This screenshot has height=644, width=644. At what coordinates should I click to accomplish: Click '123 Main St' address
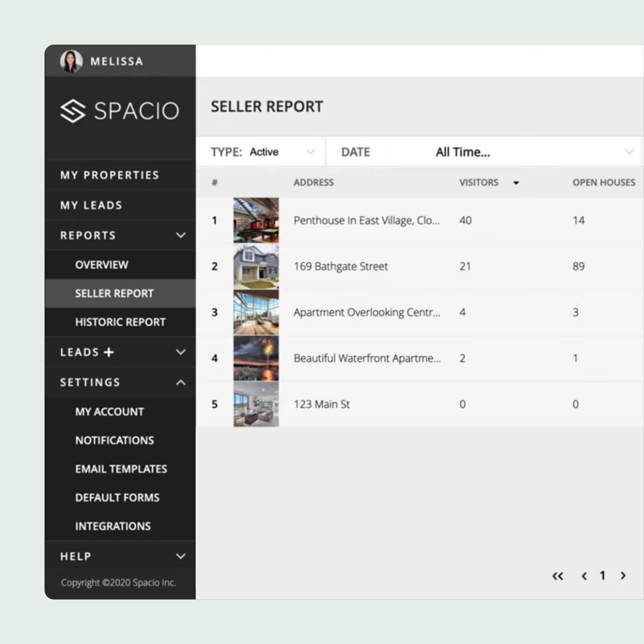321,405
